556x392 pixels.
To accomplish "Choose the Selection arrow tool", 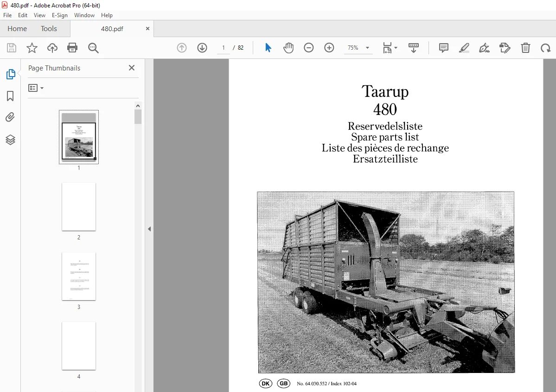I will (x=268, y=47).
